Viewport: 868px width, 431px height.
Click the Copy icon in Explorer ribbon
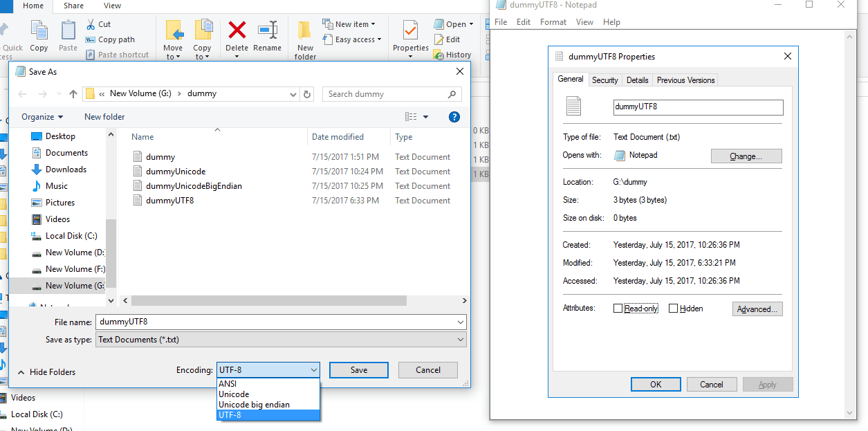tap(39, 31)
